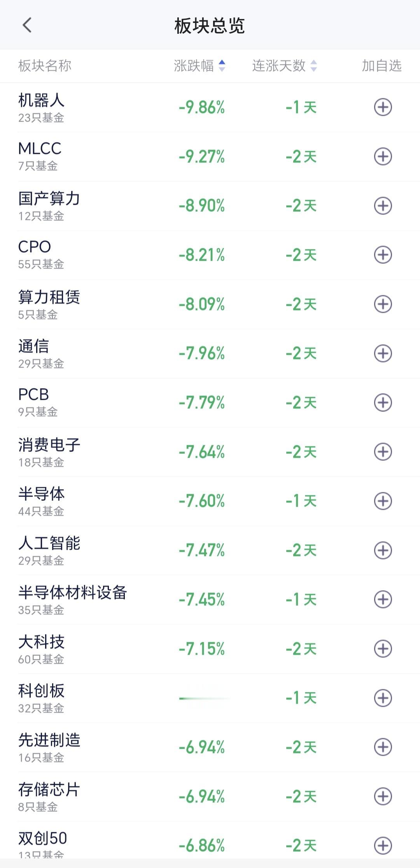Add 机器人 sector to watchlist
The image size is (420, 868).
tap(383, 107)
